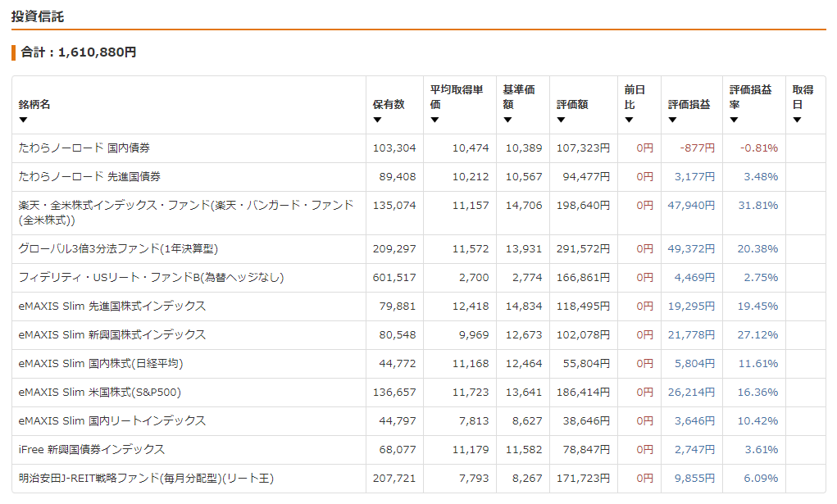This screenshot has height=504, width=837.
Task: Select fund eMAXIS Slim 新興国株式インデックス
Action: 112,335
